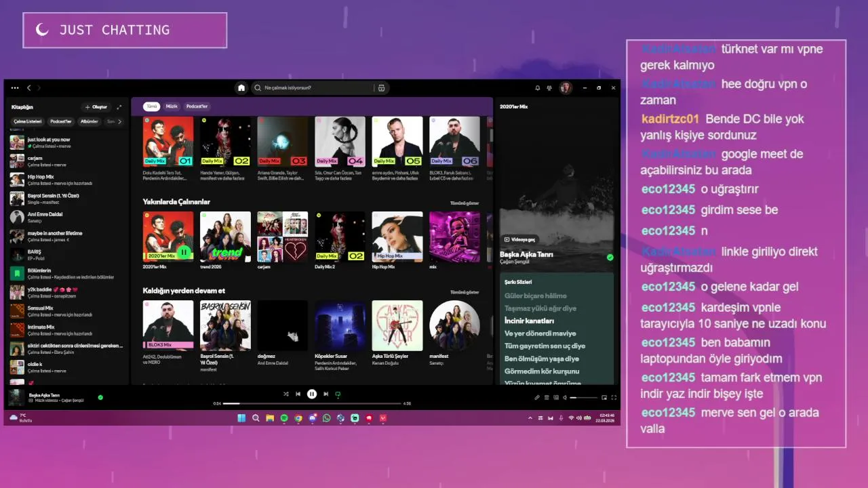Toggle shuffle in the player bar
Screen dimensions: 868x488
pos(286,394)
